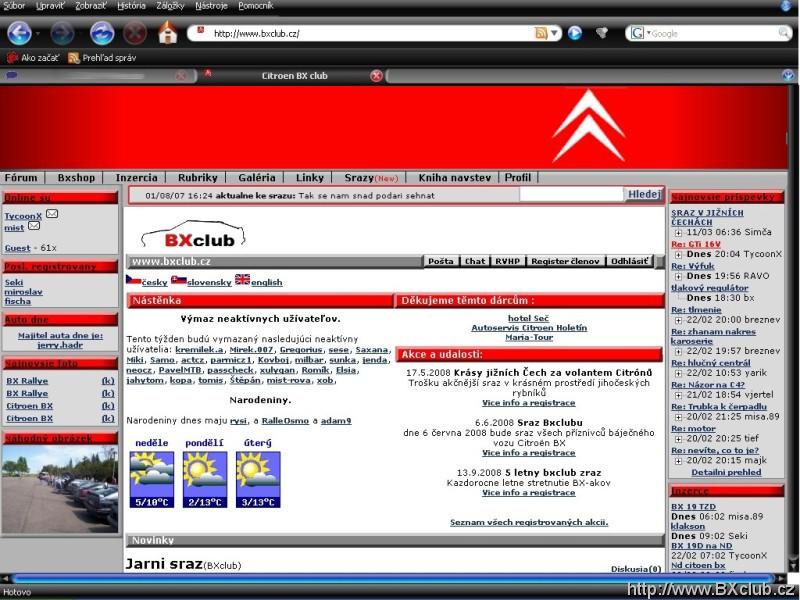Viewport: 800px width, 600px height.
Task: Click the RSS feed icon in address bar
Action: tap(541, 33)
